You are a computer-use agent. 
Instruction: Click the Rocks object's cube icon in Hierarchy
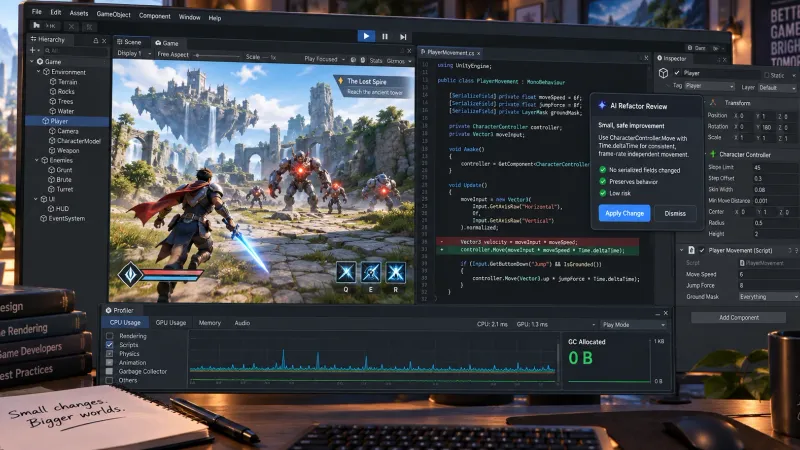[53, 91]
